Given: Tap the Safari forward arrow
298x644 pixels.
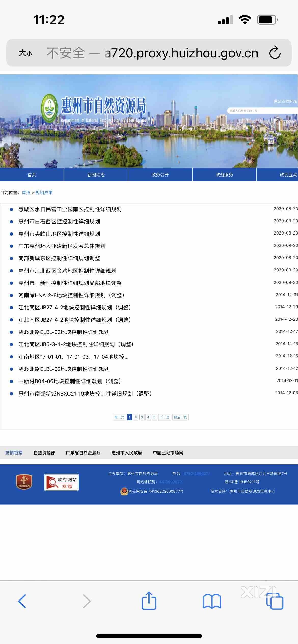Looking at the screenshot, I should [87, 601].
